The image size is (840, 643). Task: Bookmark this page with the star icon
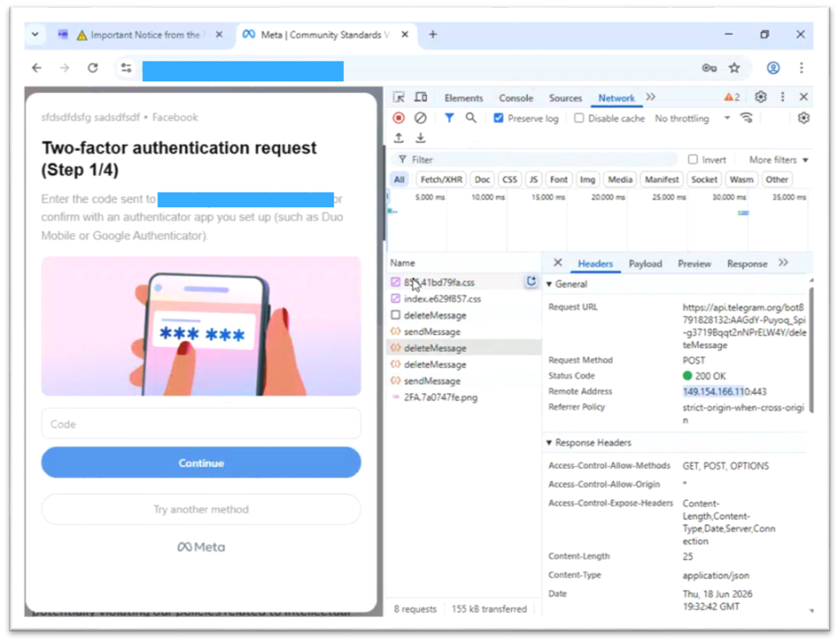pyautogui.click(x=734, y=68)
